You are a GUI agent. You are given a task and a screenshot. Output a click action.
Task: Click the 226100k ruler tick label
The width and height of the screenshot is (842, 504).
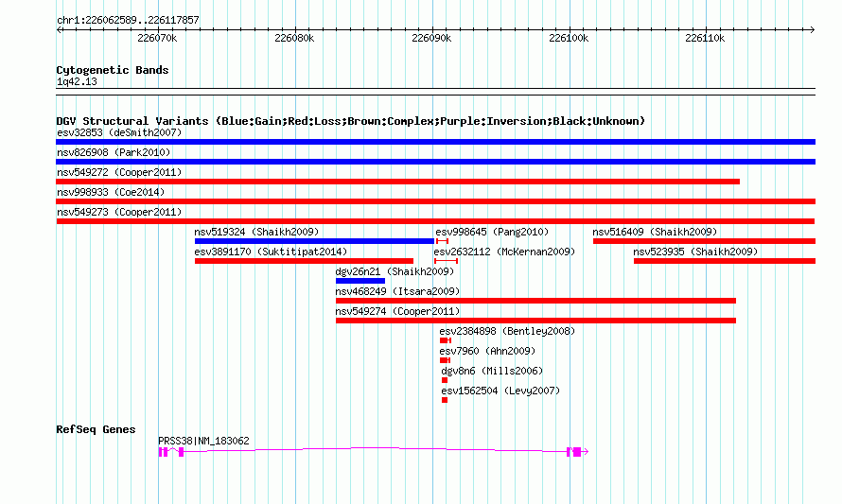pyautogui.click(x=569, y=39)
